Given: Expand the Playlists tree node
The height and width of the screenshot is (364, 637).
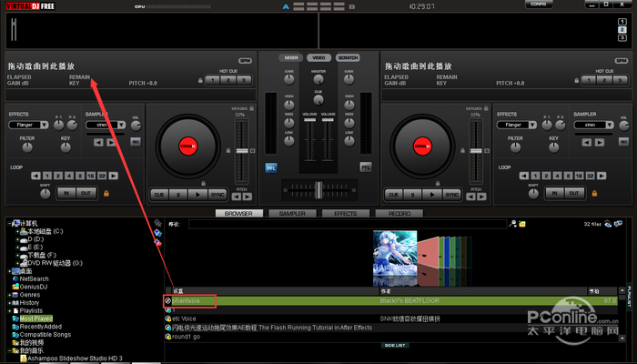Looking at the screenshot, I should tap(9, 311).
